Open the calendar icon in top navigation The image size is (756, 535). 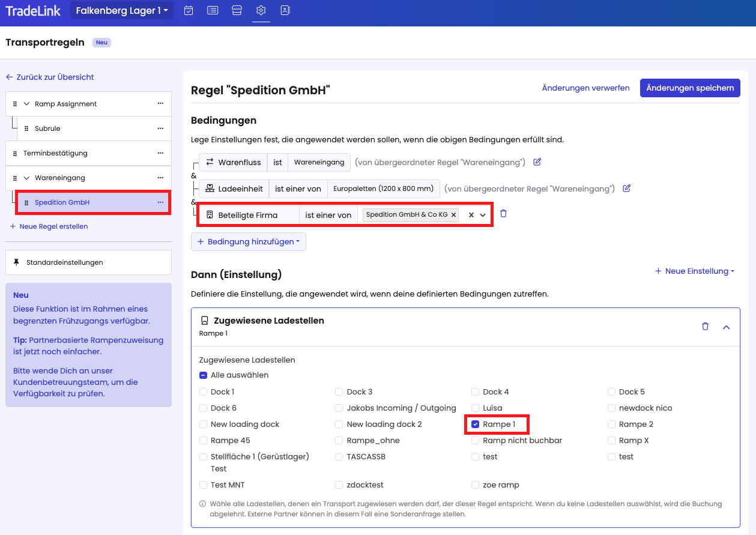point(189,10)
